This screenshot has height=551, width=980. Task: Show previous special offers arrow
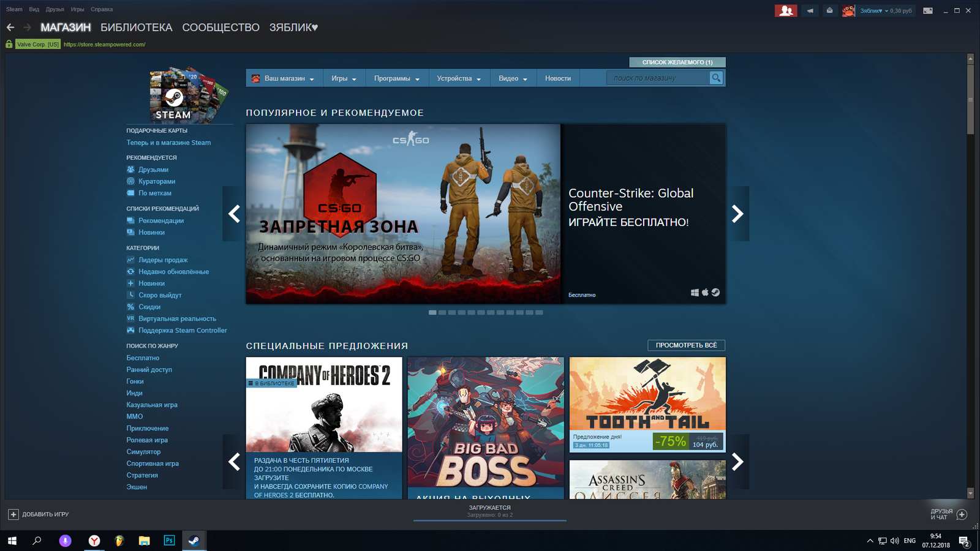point(233,462)
